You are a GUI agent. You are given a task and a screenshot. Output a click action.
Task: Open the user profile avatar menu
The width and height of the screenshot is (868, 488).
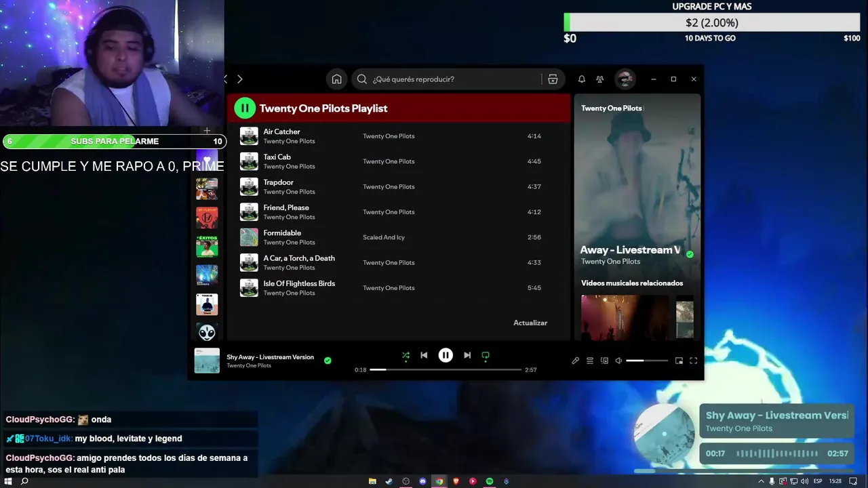click(x=625, y=79)
